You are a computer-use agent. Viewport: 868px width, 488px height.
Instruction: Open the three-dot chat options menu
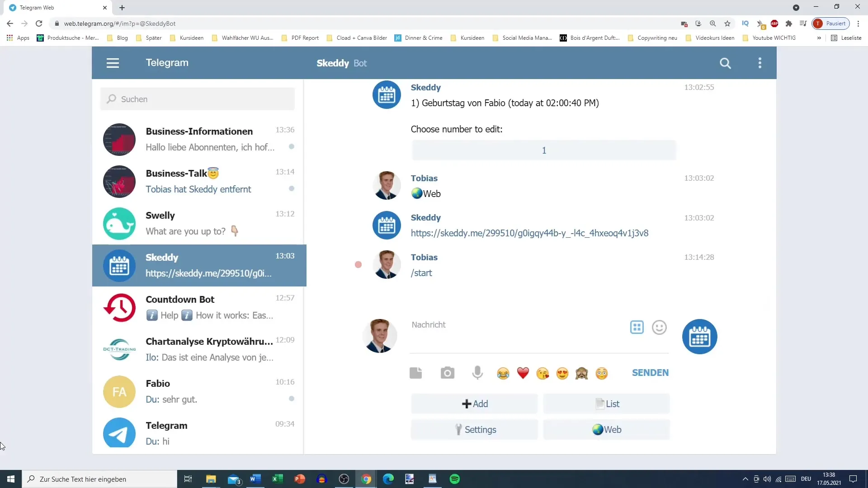pos(760,63)
